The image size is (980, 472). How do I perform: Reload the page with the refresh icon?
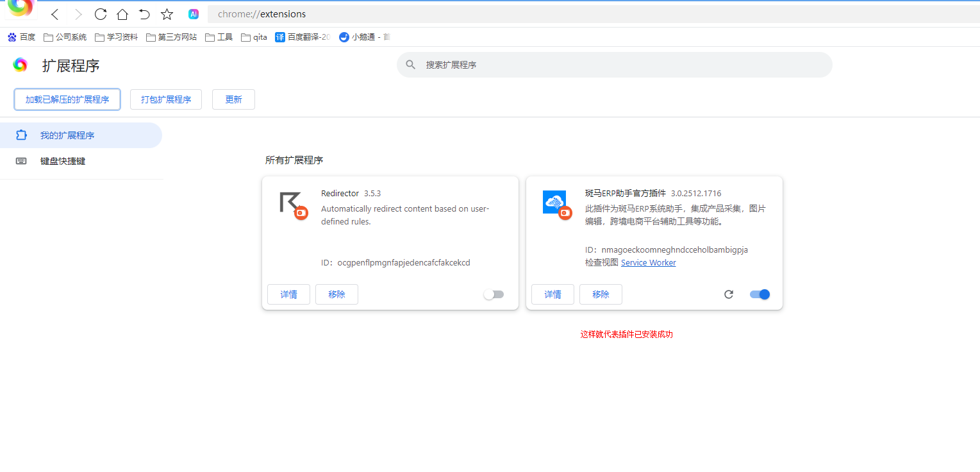click(x=101, y=14)
